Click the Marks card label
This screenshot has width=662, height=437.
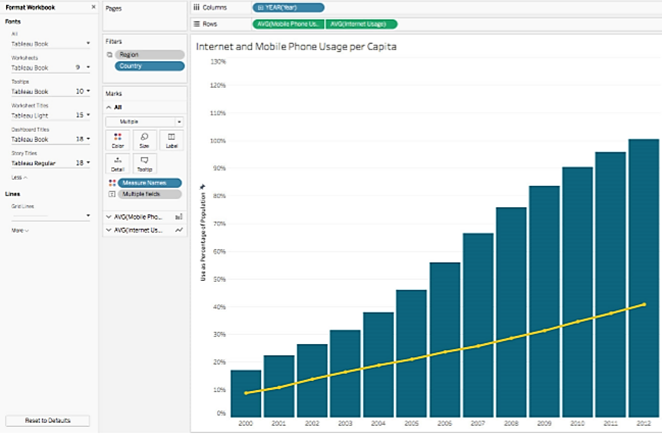coord(114,93)
